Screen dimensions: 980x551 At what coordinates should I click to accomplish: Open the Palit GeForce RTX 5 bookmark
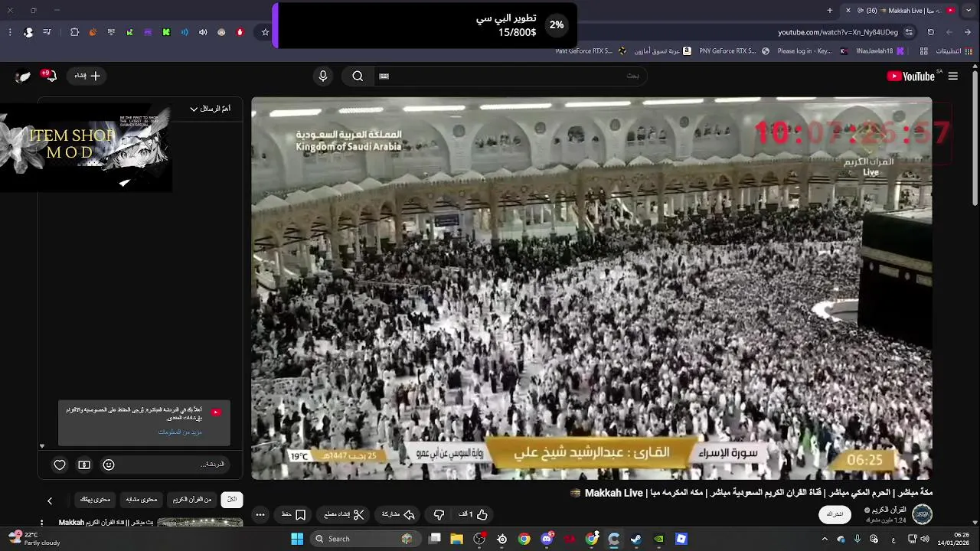(x=590, y=51)
